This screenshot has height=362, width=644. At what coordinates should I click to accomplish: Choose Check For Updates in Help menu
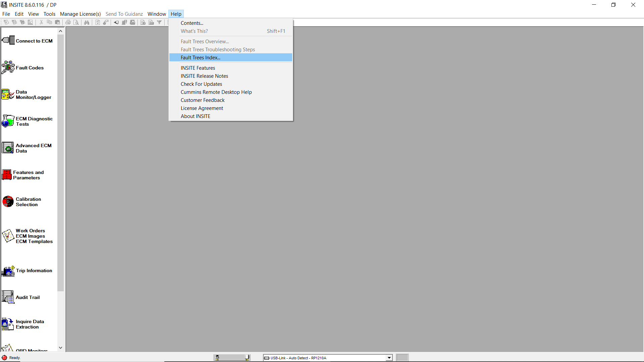(x=201, y=84)
